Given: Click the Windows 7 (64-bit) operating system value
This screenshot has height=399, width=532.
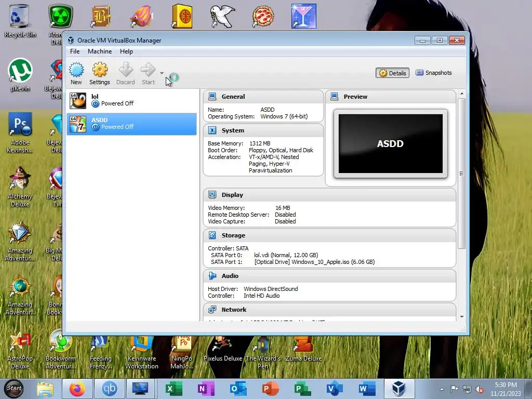Looking at the screenshot, I should click(284, 116).
